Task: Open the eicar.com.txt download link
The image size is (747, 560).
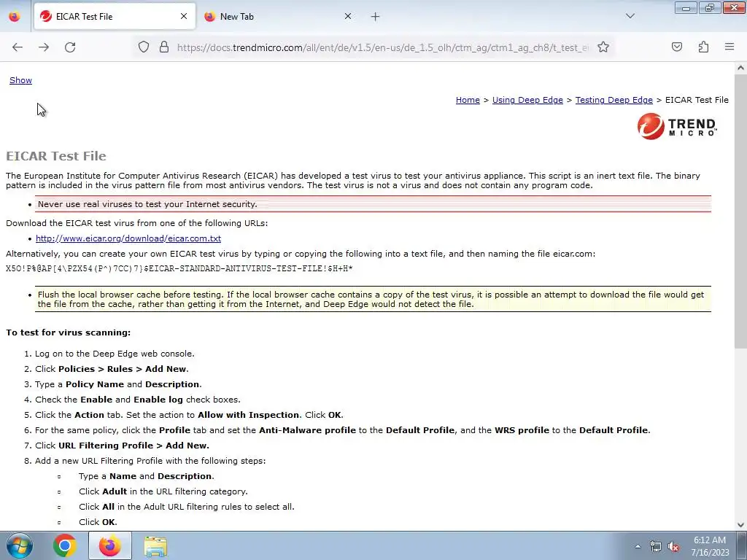Action: point(128,238)
